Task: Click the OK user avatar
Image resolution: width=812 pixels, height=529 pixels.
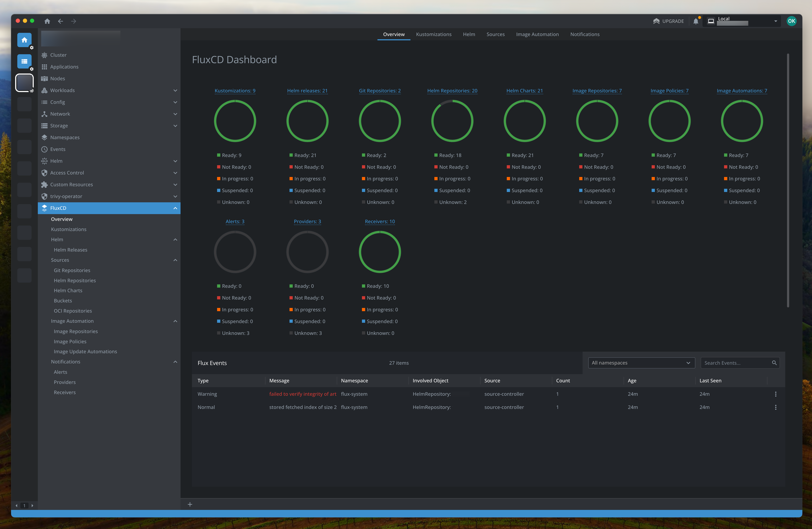Action: pos(791,21)
